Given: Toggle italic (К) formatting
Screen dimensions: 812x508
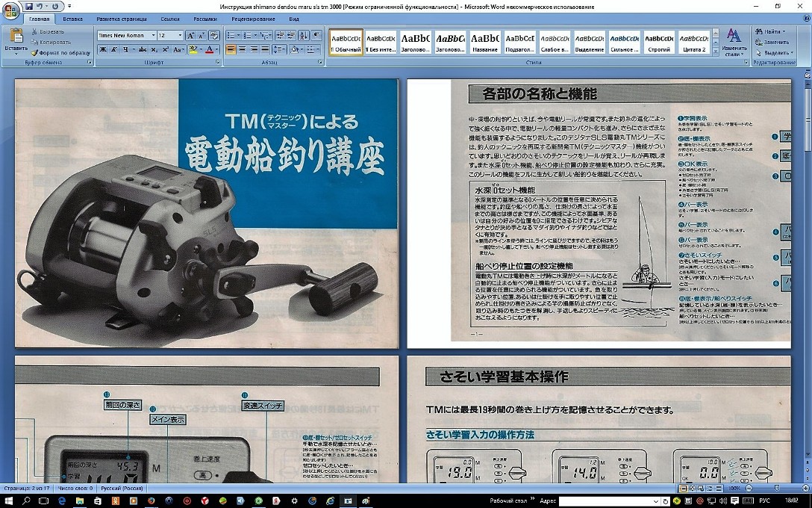Looking at the screenshot, I should point(113,50).
